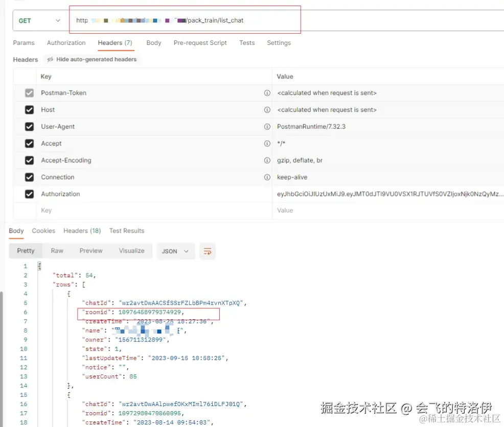This screenshot has width=504, height=427.
Task: Click the Authorization header token value
Action: pyautogui.click(x=390, y=194)
